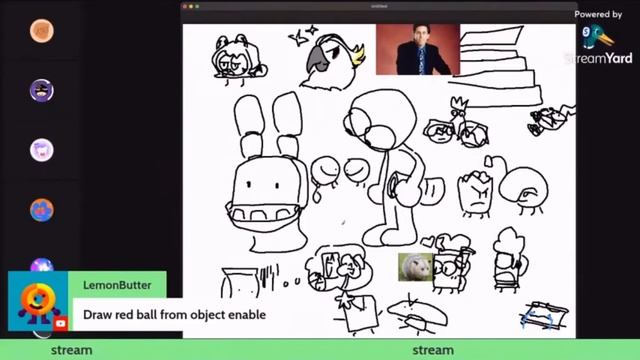Click the yellow minimize button of drawing window
640x360 pixels.
click(x=191, y=6)
